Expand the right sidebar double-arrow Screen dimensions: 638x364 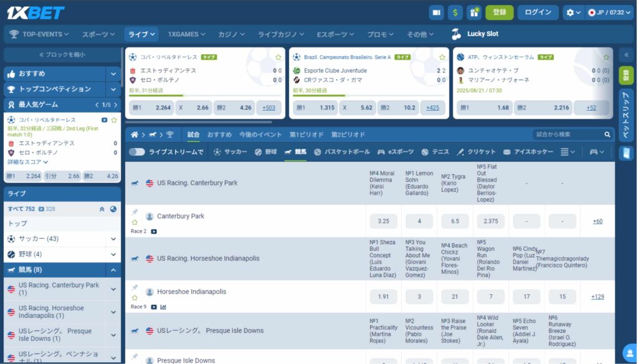(x=626, y=54)
